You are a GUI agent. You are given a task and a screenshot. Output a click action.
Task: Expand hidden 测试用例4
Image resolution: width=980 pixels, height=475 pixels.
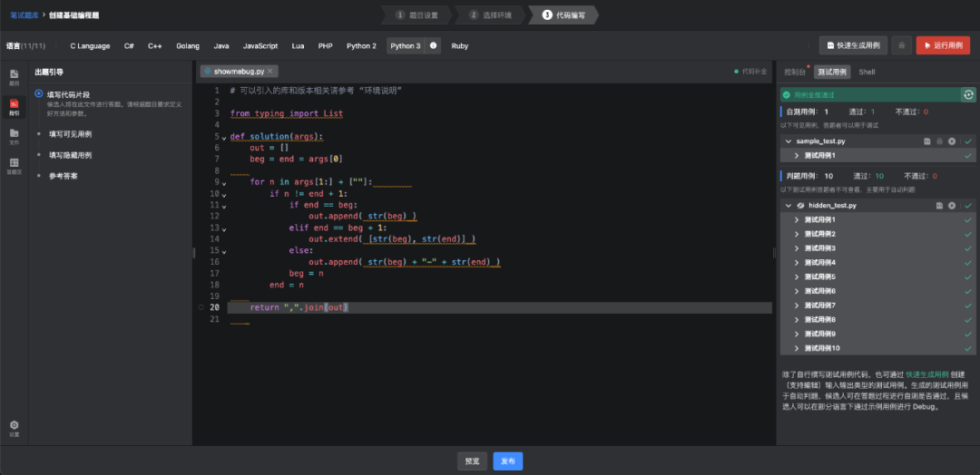[797, 262]
